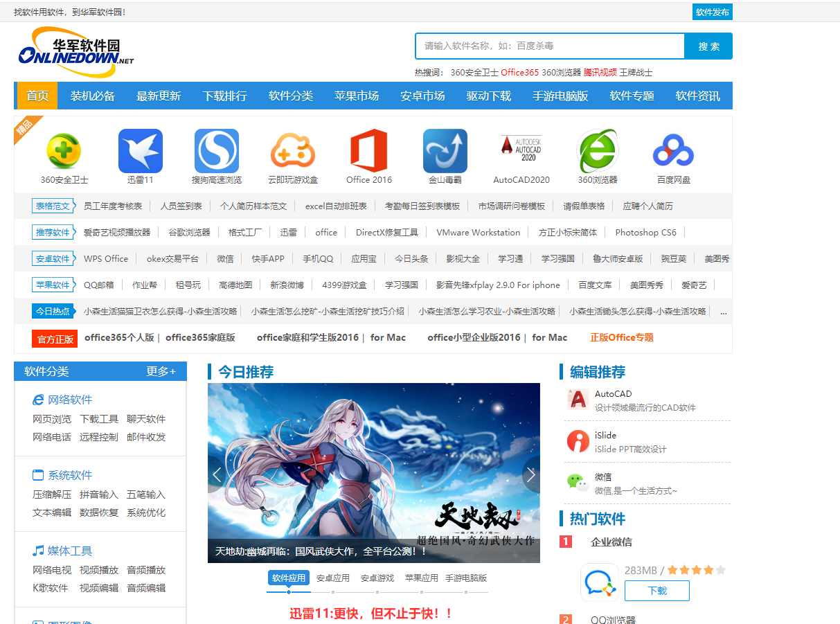Open the 云即玩游戏盒 icon
The image size is (840, 624).
(293, 151)
